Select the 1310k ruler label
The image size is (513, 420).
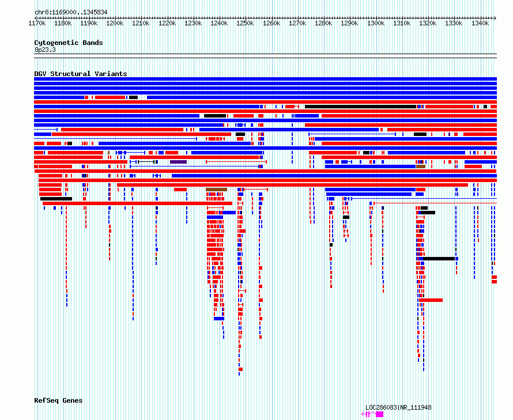point(401,23)
